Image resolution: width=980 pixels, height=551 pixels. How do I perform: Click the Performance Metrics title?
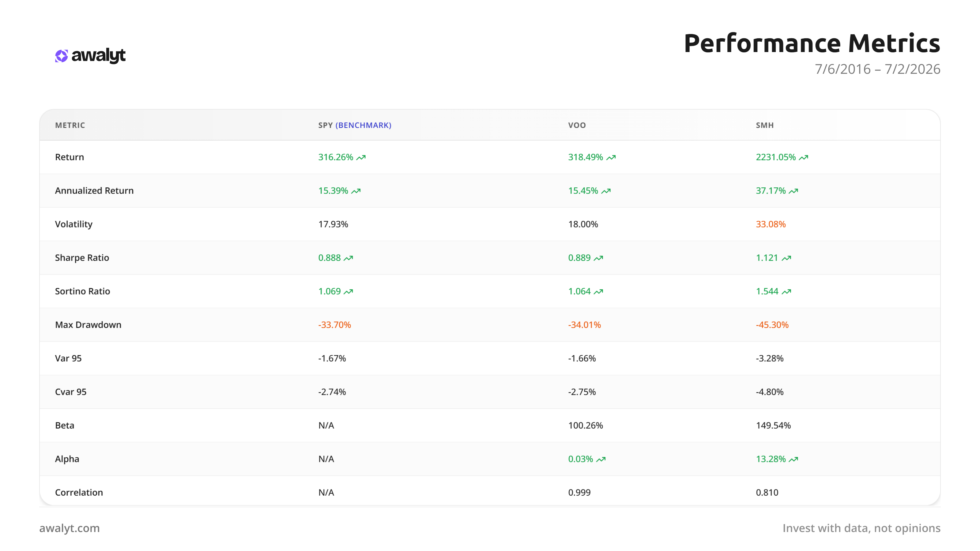(812, 43)
